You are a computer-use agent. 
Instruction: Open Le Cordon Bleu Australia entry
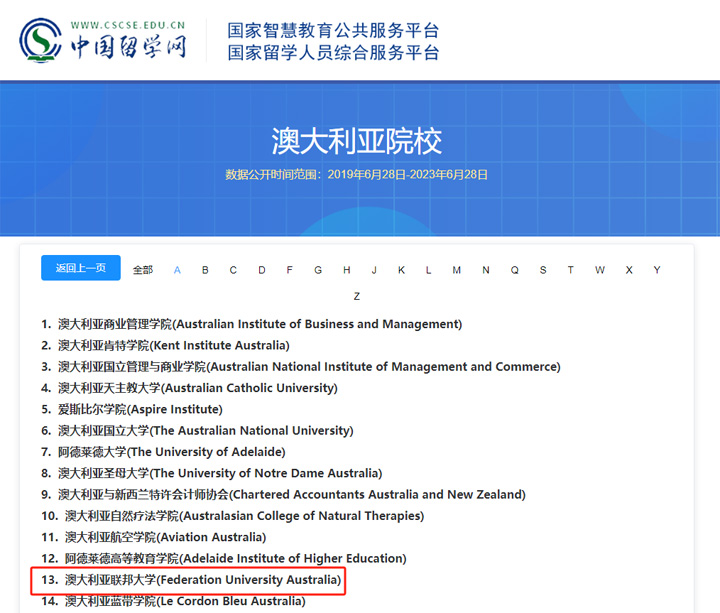(x=174, y=601)
